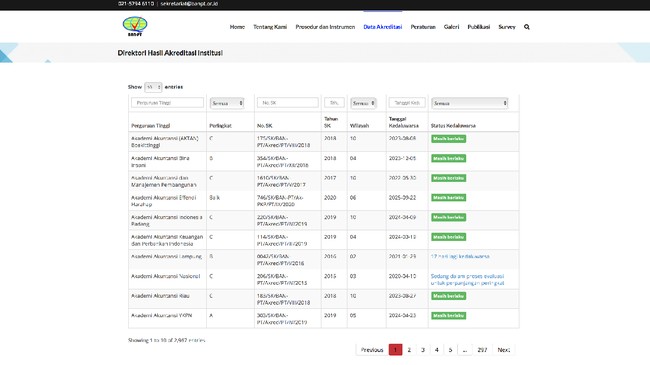
Task: Go to page 1 in pagination
Action: (395, 350)
